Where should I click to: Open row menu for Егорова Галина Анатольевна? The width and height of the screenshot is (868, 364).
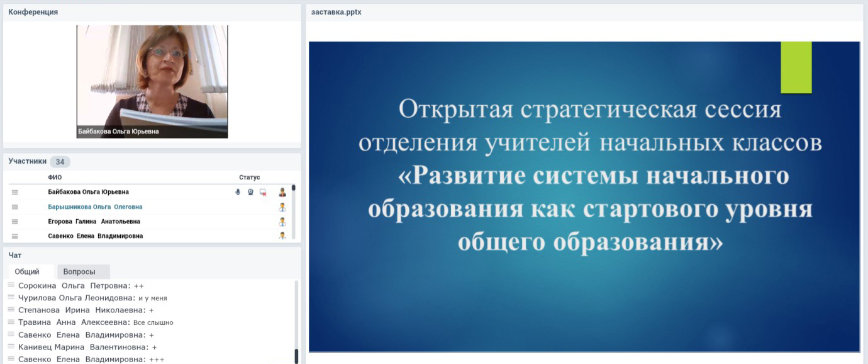point(15,222)
